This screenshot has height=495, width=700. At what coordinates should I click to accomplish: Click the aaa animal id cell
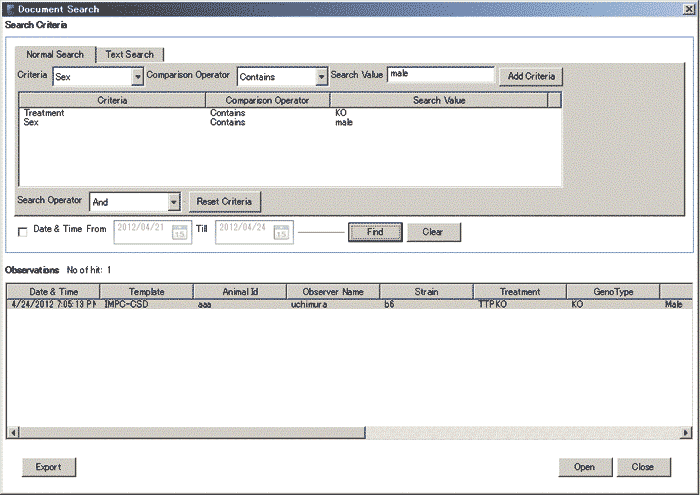point(204,304)
